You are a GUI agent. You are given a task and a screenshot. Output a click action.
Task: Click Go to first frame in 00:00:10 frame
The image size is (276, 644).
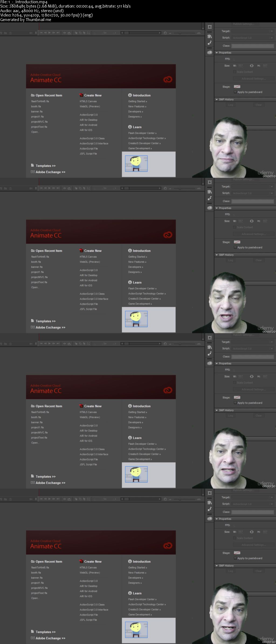click(x=41, y=33)
